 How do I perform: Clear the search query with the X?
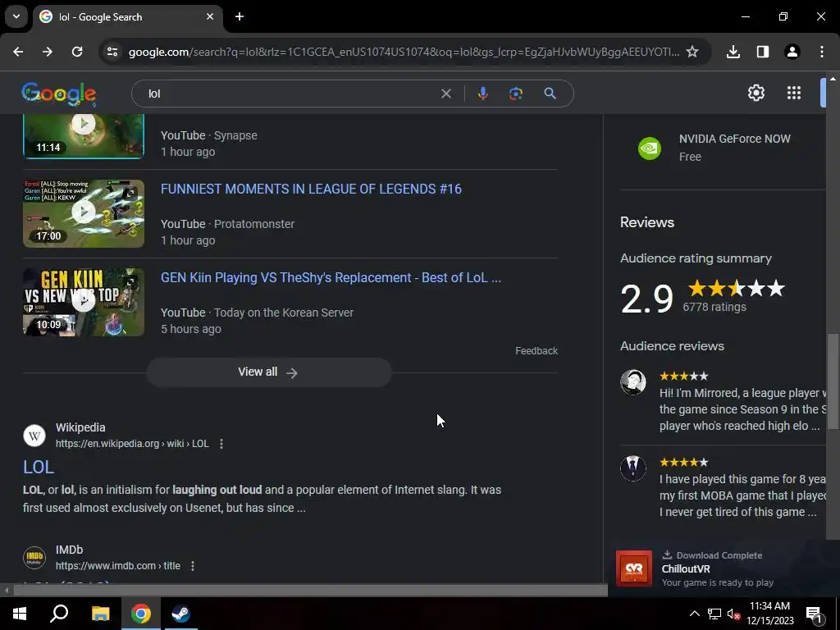coord(445,94)
